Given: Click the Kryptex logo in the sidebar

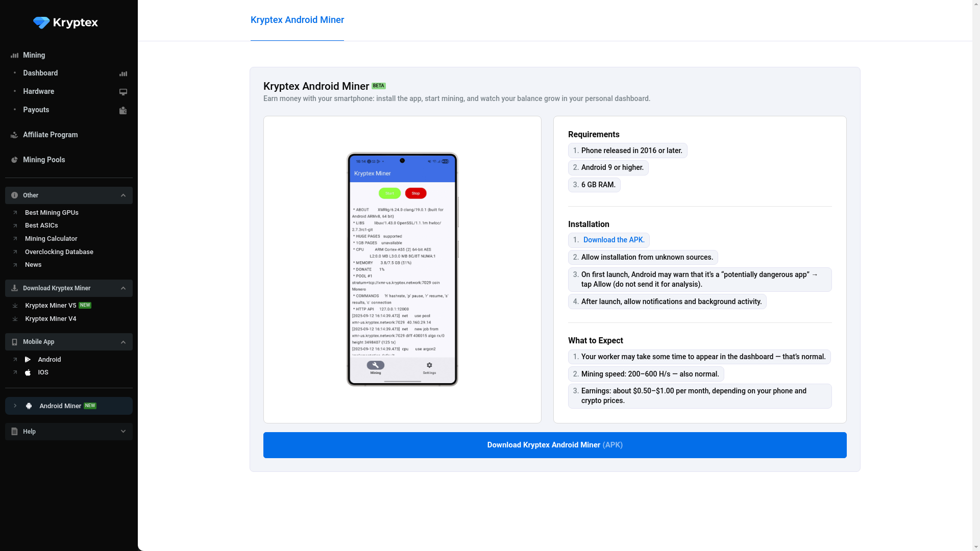Looking at the screenshot, I should click(x=65, y=22).
